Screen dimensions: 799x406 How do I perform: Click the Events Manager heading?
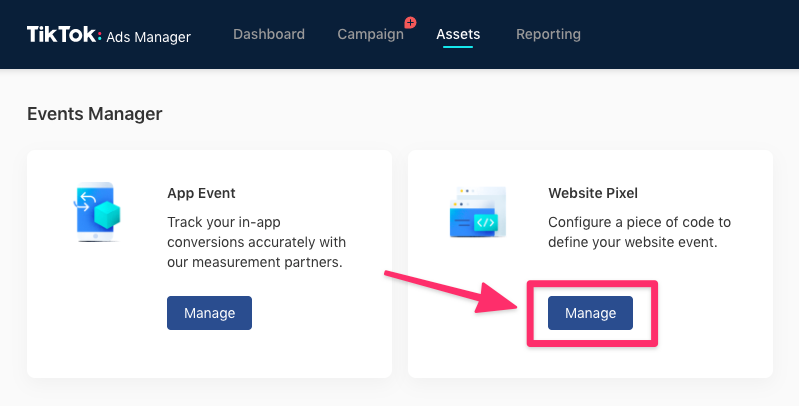94,114
